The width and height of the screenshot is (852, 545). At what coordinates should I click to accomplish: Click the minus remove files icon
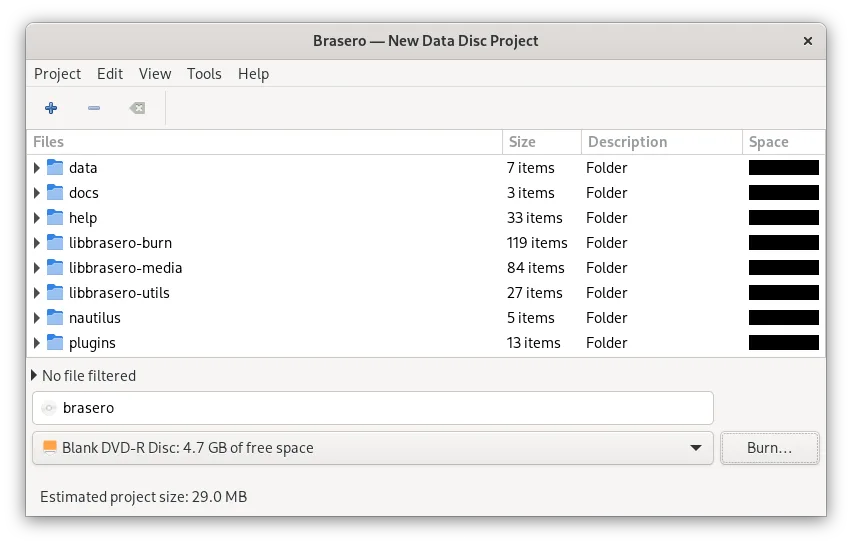(94, 108)
